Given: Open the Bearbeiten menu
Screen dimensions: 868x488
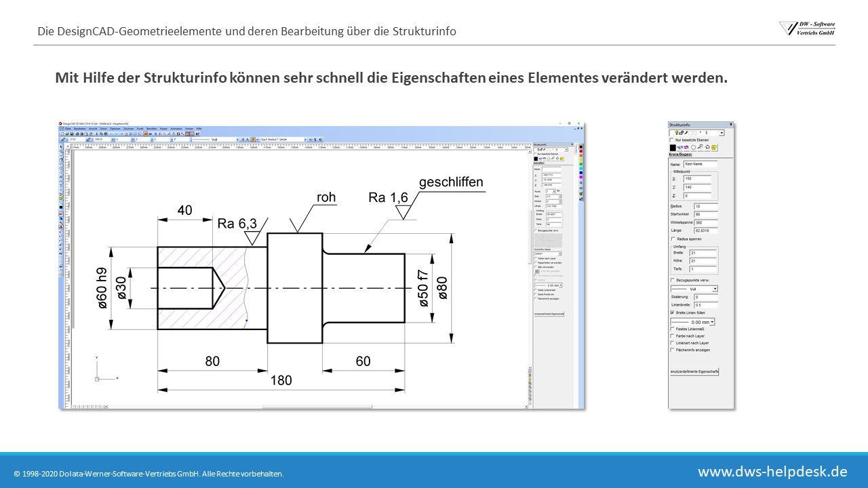Looking at the screenshot, I should coord(79,129).
